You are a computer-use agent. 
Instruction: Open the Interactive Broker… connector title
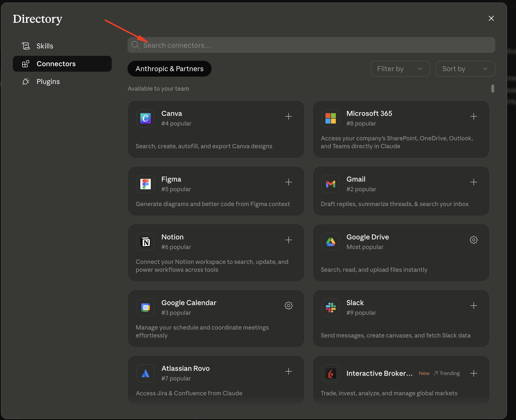380,373
